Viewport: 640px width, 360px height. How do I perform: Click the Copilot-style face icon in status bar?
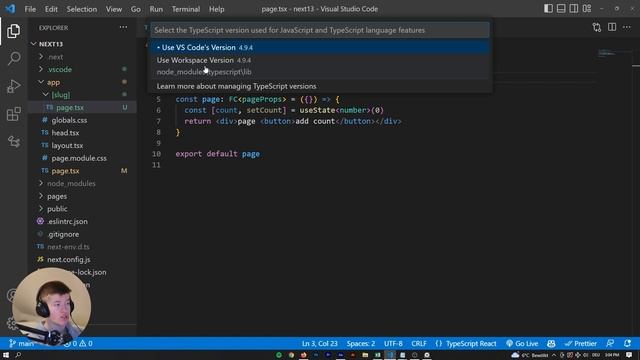coord(551,344)
